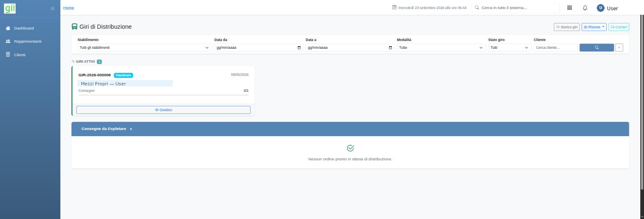Click the bus icon near page title

point(74,27)
